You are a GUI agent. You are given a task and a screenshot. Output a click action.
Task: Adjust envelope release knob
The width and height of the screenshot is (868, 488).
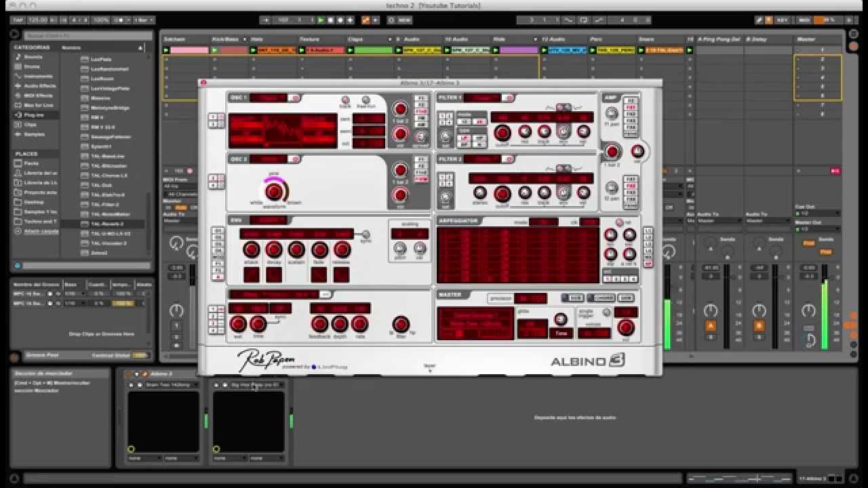(x=342, y=250)
